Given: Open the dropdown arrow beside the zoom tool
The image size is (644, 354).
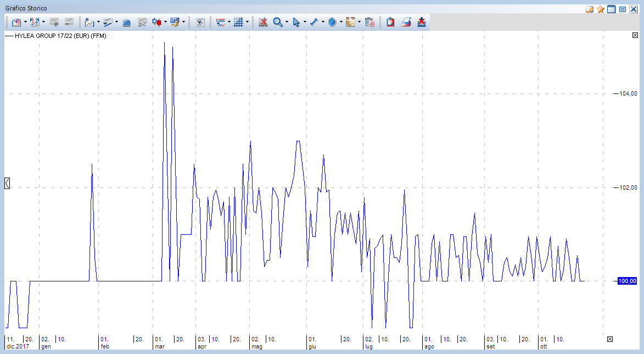Looking at the screenshot, I should (x=287, y=23).
